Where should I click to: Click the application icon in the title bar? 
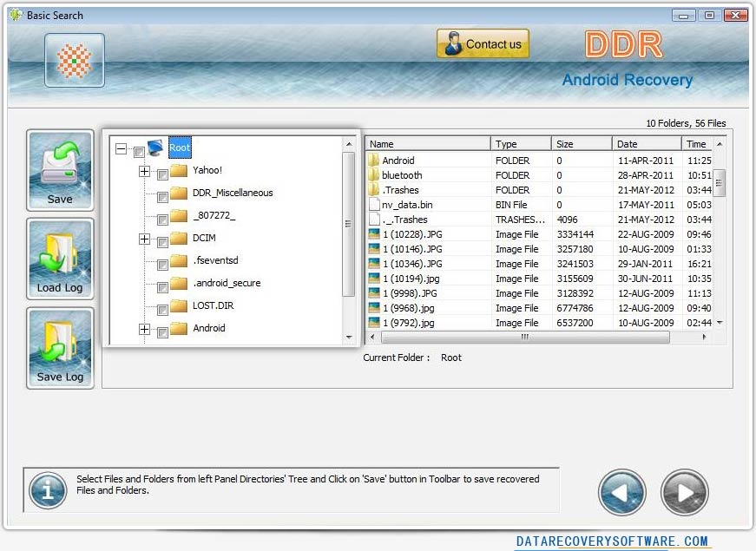pyautogui.click(x=16, y=15)
